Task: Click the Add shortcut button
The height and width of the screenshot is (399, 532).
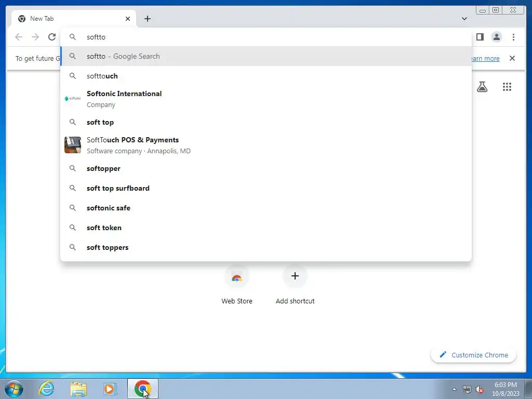Action: 295,286
